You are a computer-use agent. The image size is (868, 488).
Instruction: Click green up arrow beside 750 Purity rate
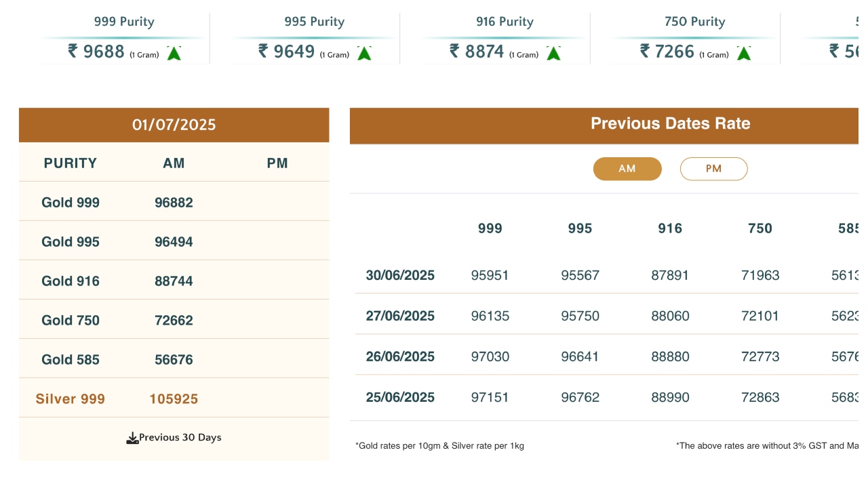tap(744, 53)
